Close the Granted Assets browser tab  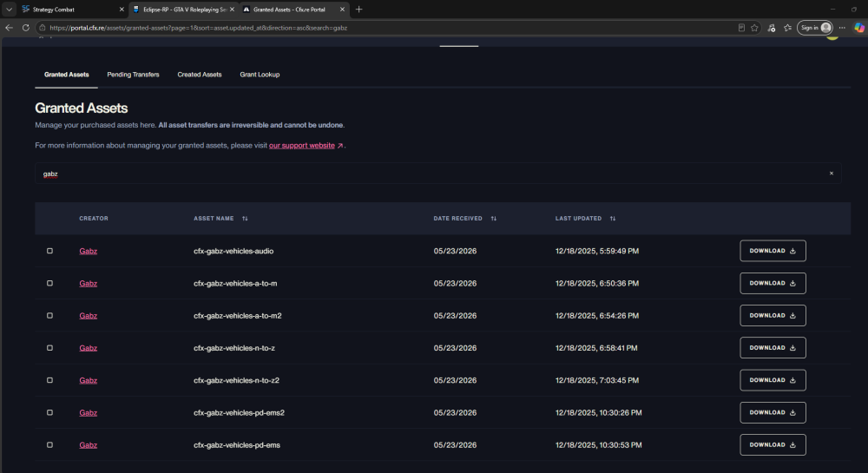tap(342, 10)
